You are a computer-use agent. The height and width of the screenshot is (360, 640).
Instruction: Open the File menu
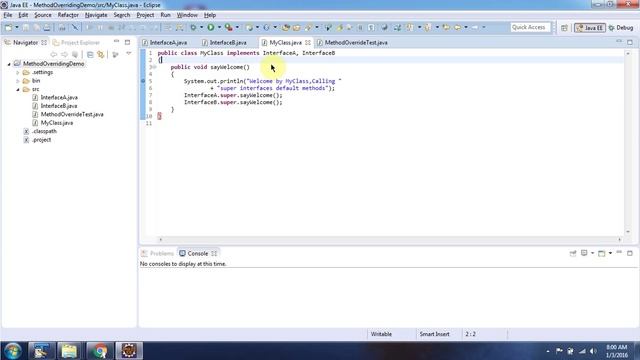click(x=8, y=15)
